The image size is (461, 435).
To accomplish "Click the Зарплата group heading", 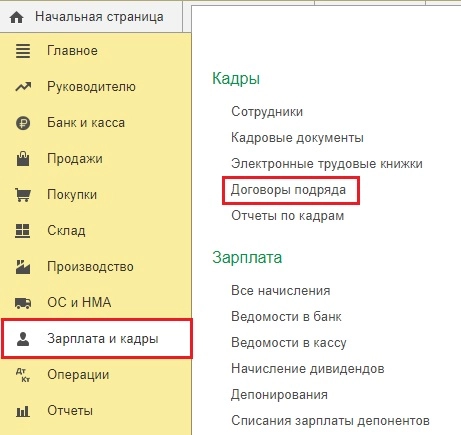I will pos(247,258).
